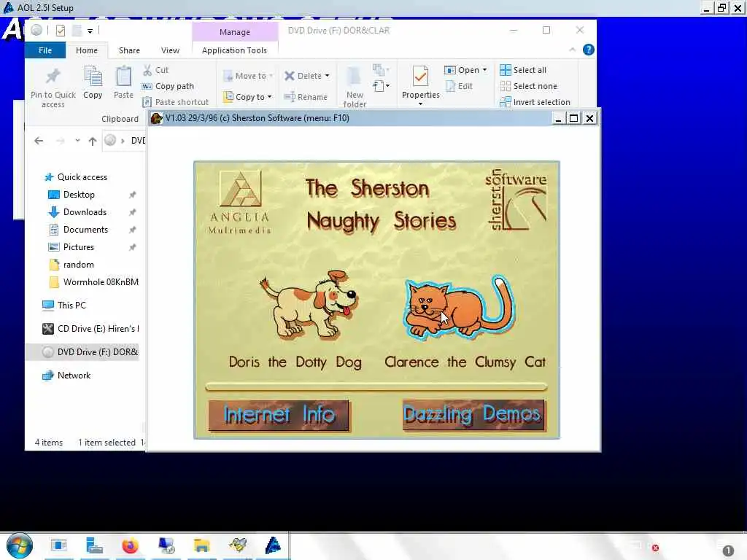Click Explorer quick access properties checkbox icon

pyautogui.click(x=60, y=31)
